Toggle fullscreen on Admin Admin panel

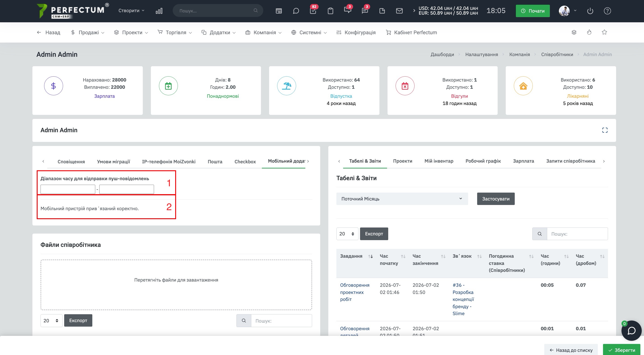pyautogui.click(x=605, y=130)
